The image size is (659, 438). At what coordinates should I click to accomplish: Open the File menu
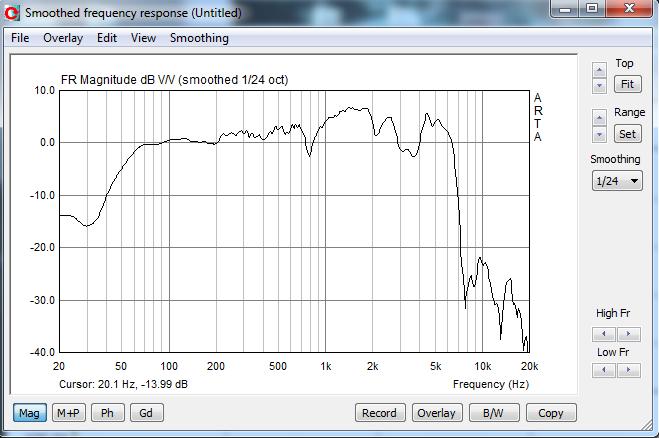tap(20, 38)
